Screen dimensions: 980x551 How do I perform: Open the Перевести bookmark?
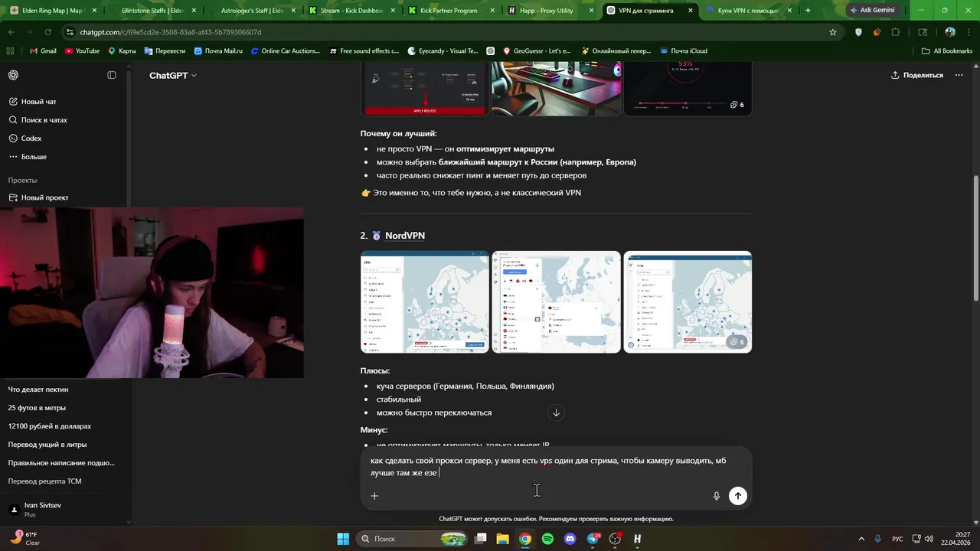(165, 51)
